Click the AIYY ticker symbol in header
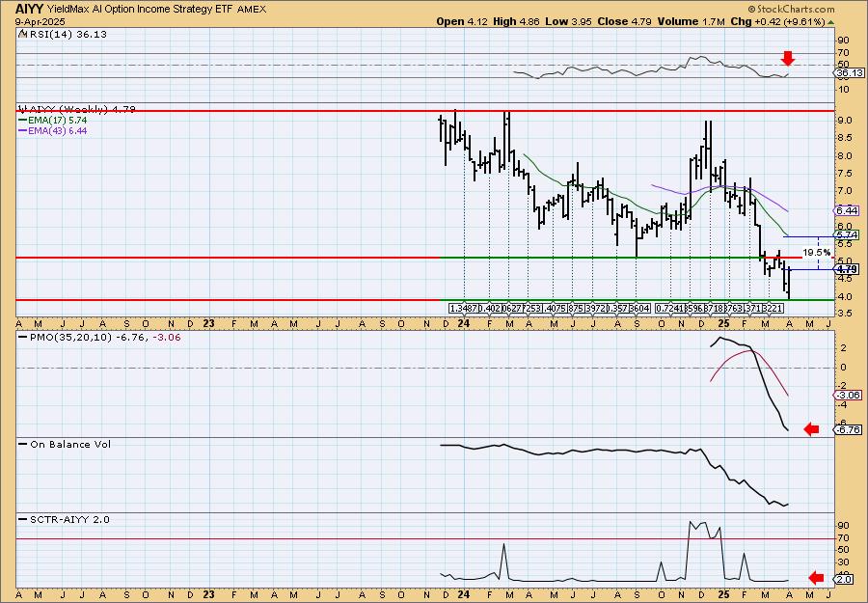Image resolution: width=868 pixels, height=603 pixels. 29,9
